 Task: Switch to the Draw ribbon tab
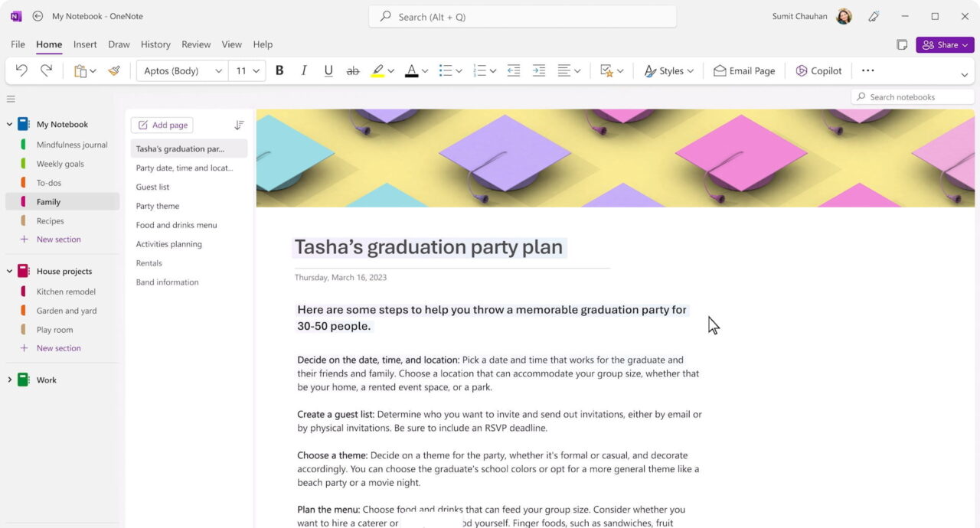click(x=119, y=44)
